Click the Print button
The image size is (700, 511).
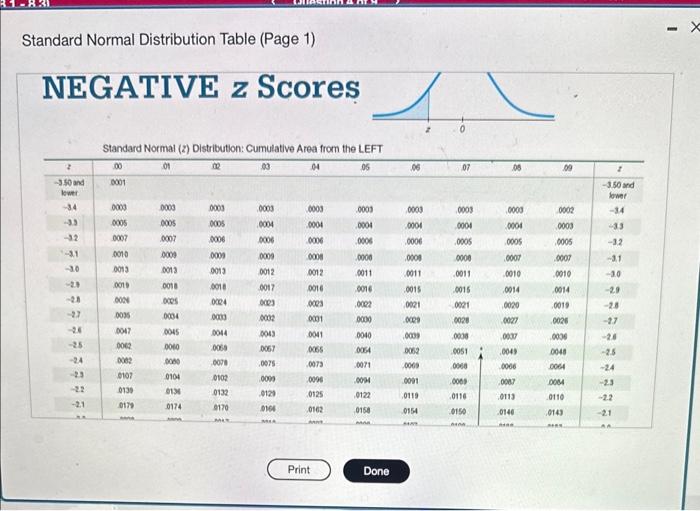coord(299,470)
